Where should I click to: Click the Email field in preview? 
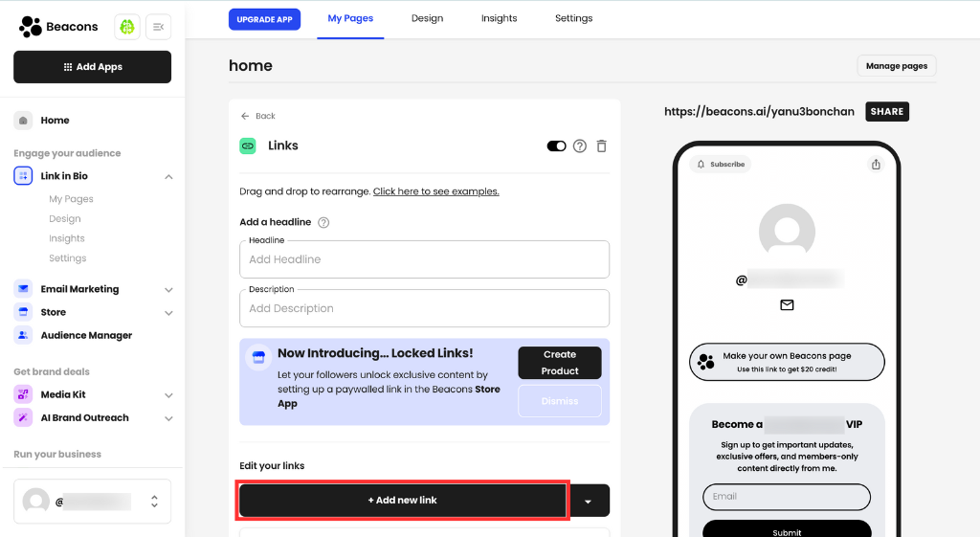click(787, 497)
